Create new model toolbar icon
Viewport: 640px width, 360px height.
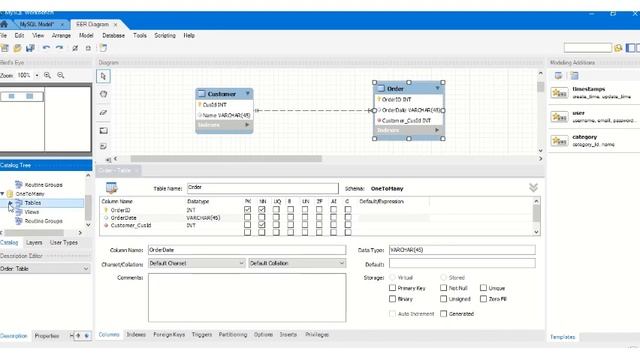(x=5, y=48)
